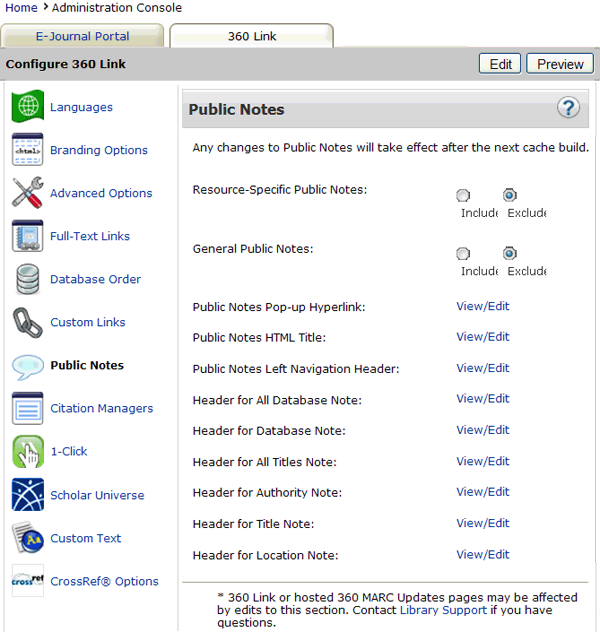Image resolution: width=600 pixels, height=632 pixels.
Task: Click the Configure 360 Link heading
Action: 66,64
